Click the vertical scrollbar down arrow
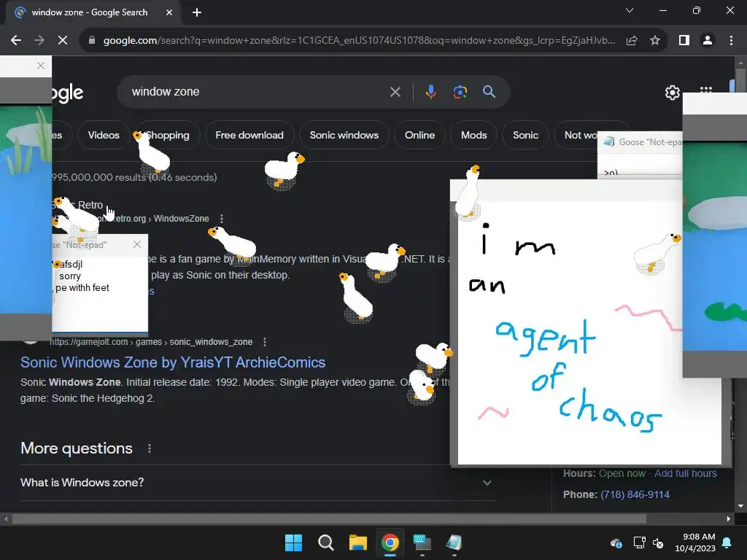This screenshot has height=560, width=747. (740, 506)
